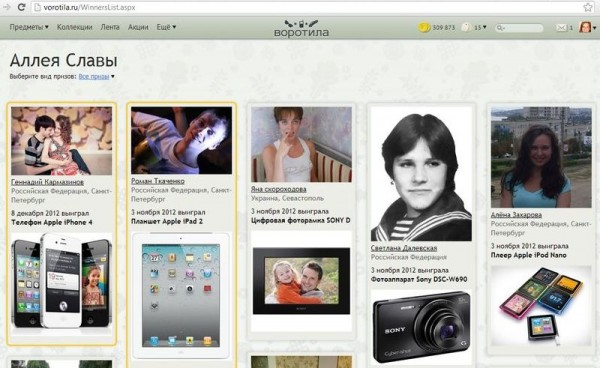Image resolution: width=600 pixels, height=368 pixels.
Task: Open the Предметы dropdown menu
Action: (x=29, y=27)
